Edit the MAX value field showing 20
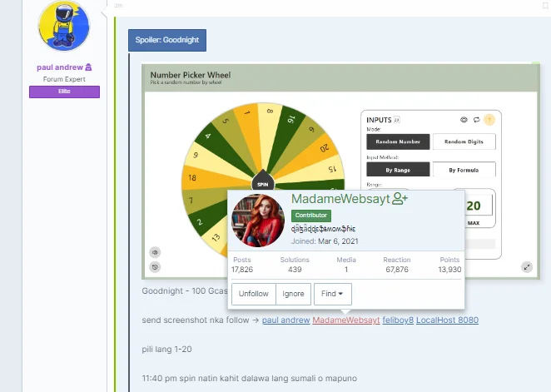The width and height of the screenshot is (551, 392). 479,206
